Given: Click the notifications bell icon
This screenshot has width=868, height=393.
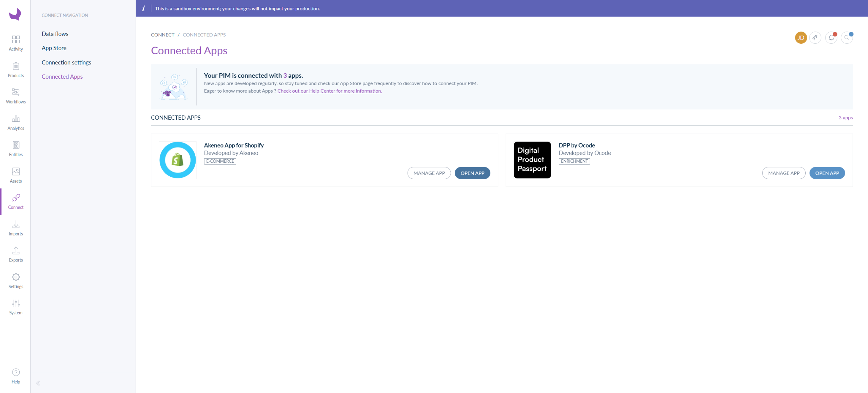Looking at the screenshot, I should (831, 38).
